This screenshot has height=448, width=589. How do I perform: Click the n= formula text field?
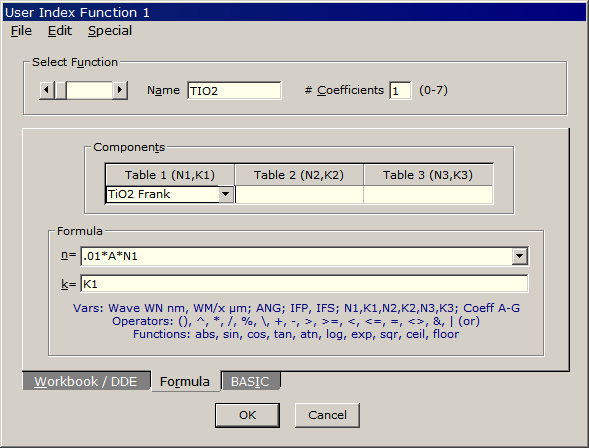click(x=297, y=256)
